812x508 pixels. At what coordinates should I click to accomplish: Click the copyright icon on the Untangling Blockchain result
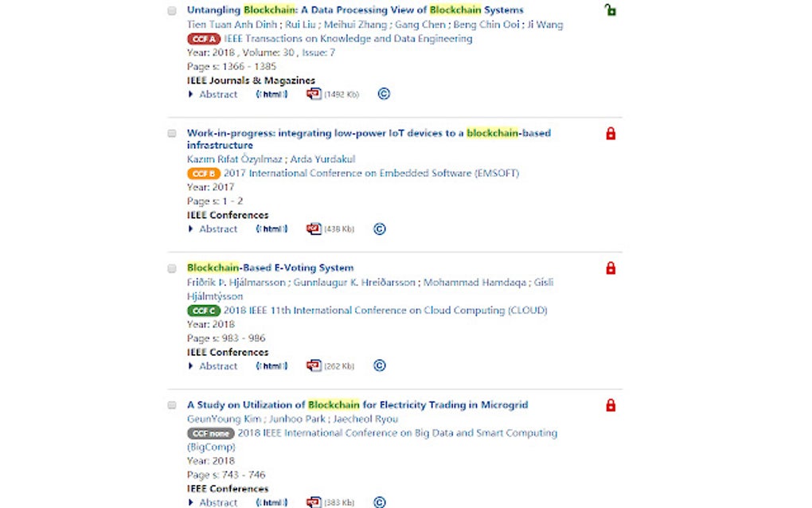coord(384,94)
